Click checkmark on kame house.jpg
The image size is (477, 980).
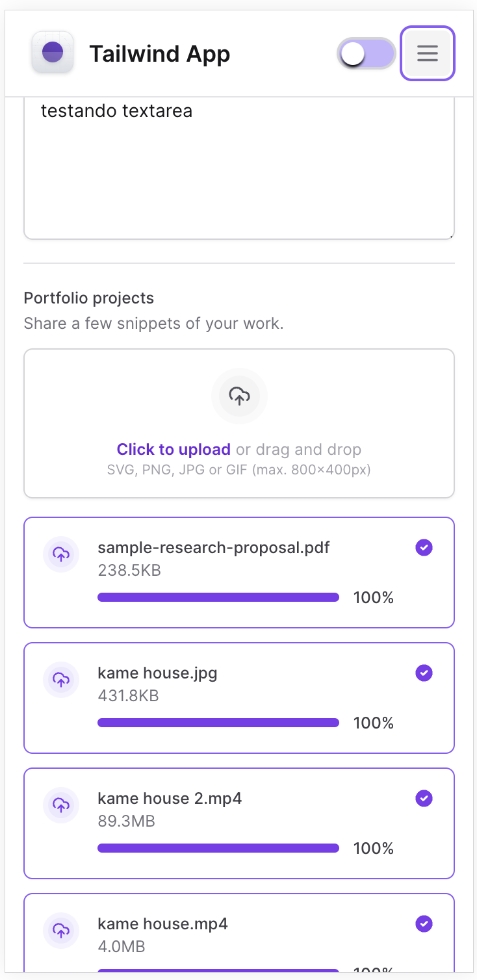pyautogui.click(x=424, y=673)
